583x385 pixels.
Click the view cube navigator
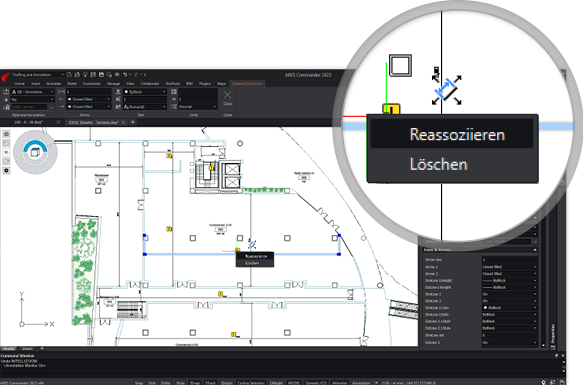pyautogui.click(x=35, y=152)
